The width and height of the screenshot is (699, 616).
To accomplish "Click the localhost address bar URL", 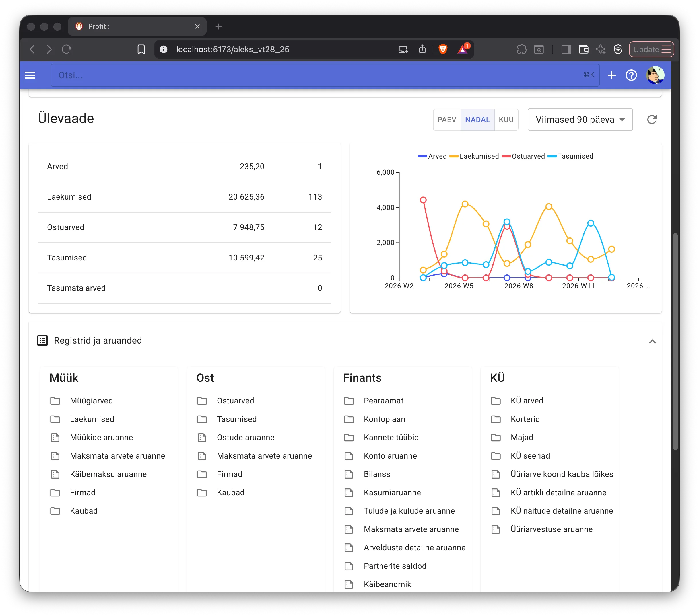I will [x=232, y=50].
